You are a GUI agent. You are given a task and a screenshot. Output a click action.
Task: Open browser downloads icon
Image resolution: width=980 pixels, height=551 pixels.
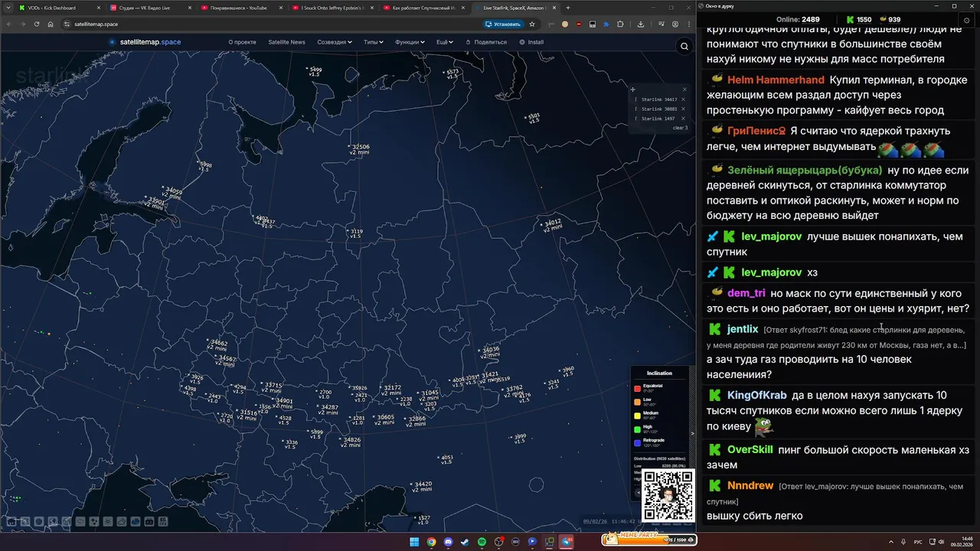point(641,24)
